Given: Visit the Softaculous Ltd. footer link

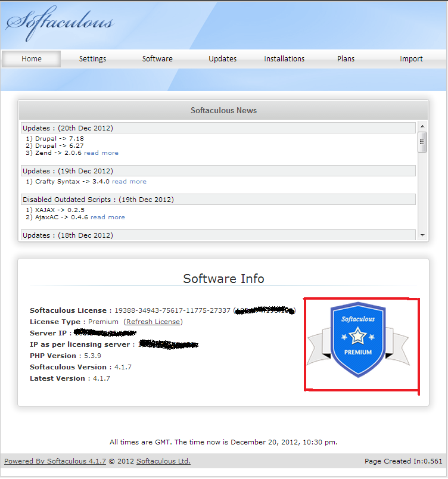Looking at the screenshot, I should (x=163, y=461).
